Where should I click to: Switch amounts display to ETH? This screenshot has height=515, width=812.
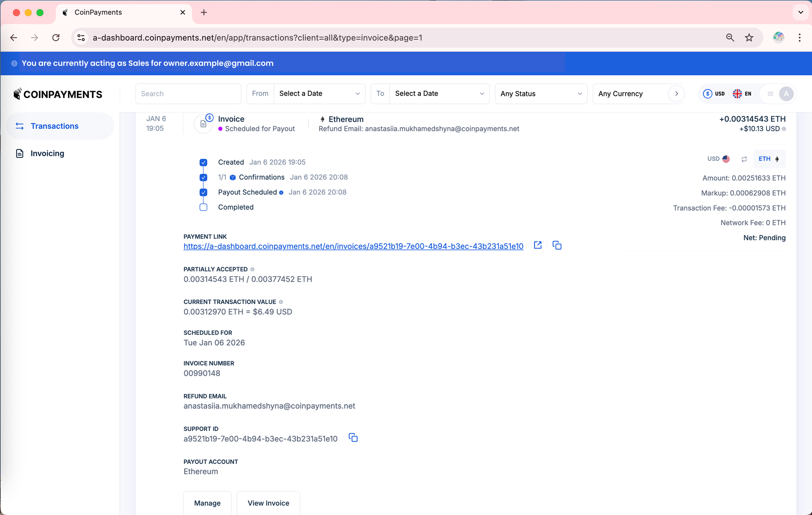pyautogui.click(x=769, y=159)
